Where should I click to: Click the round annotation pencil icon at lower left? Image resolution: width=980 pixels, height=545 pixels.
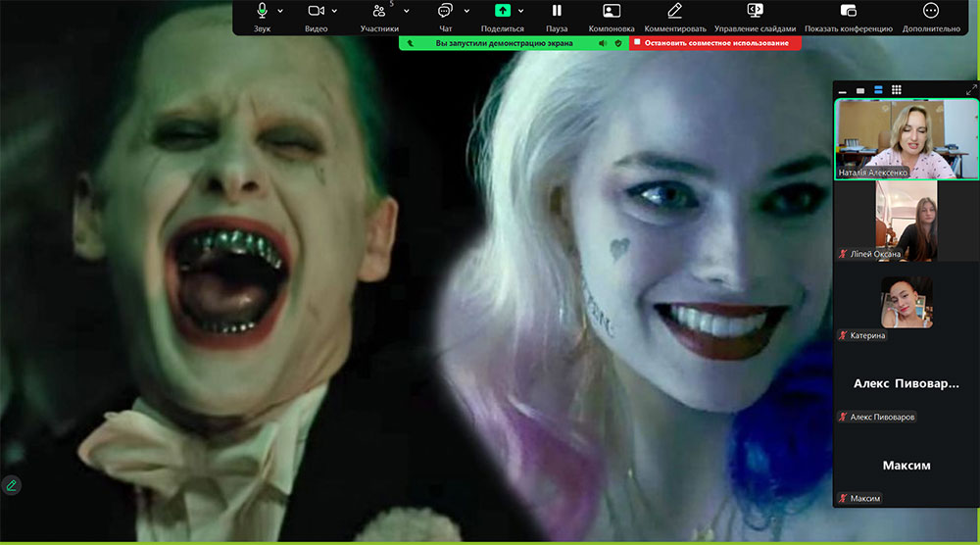[11, 485]
